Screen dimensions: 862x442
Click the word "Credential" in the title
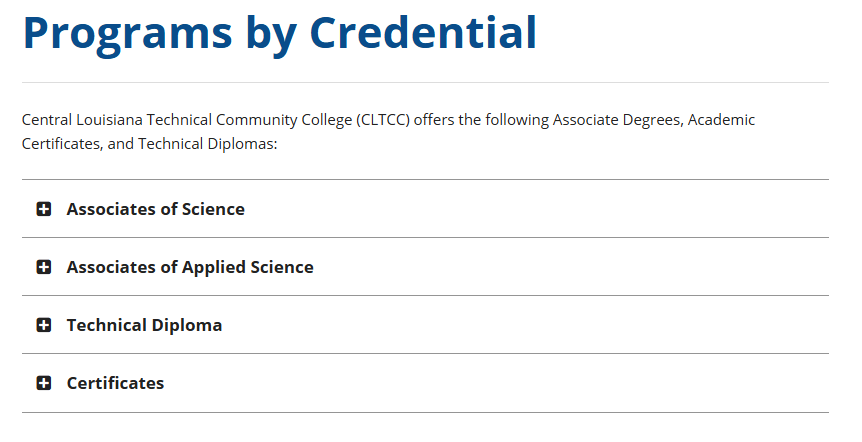pyautogui.click(x=422, y=32)
